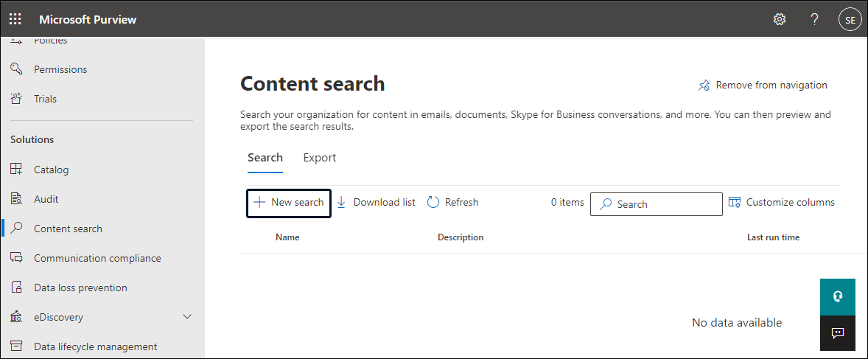Click the download arrow icon

(x=342, y=202)
